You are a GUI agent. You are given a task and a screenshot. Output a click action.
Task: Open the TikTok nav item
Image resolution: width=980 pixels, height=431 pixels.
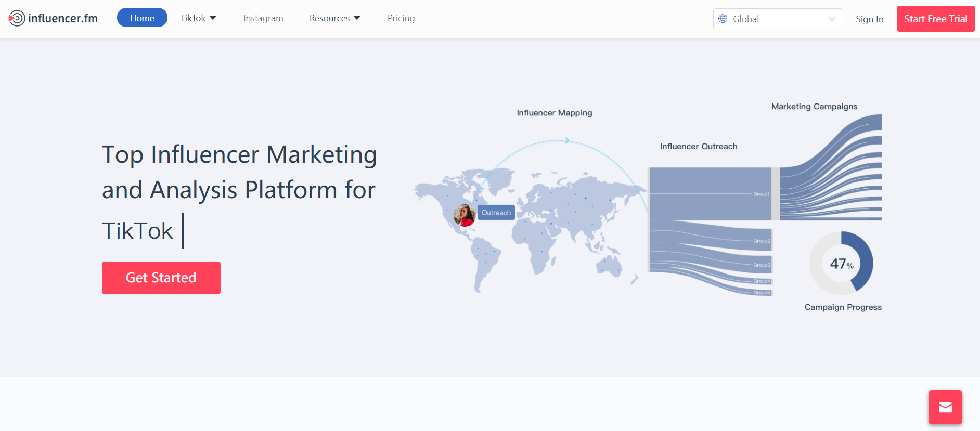(193, 18)
